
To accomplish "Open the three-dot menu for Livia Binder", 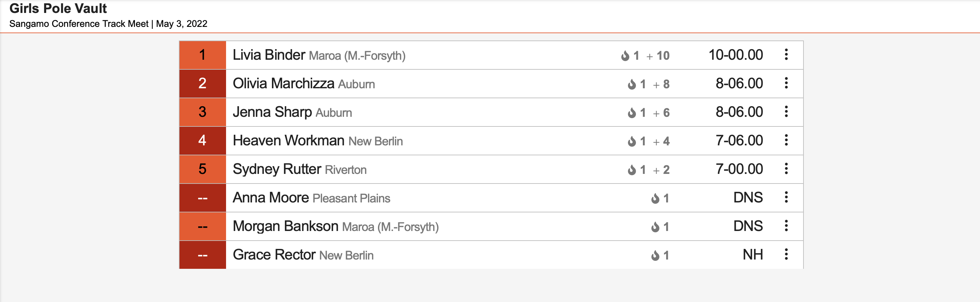I will pyautogui.click(x=786, y=55).
